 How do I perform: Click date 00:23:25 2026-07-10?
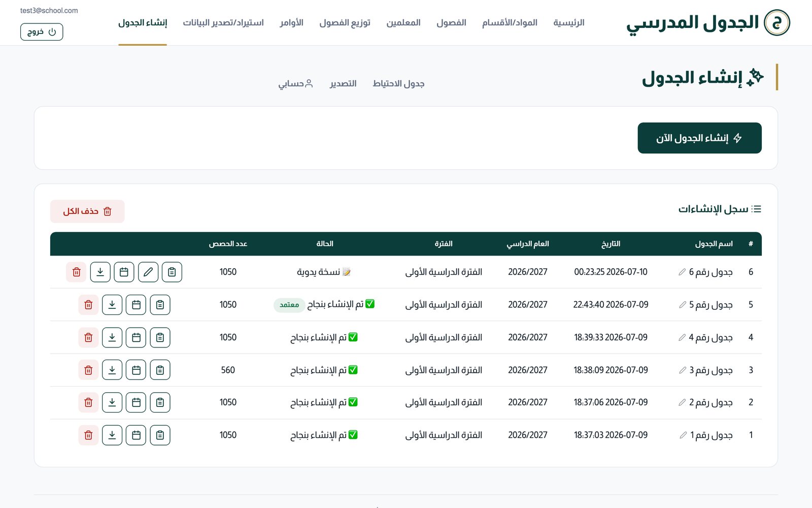(611, 272)
